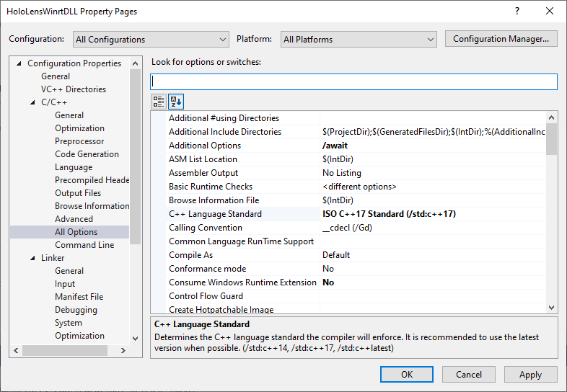This screenshot has height=392, width=567.
Task: Open the Linker Input page
Action: click(65, 284)
